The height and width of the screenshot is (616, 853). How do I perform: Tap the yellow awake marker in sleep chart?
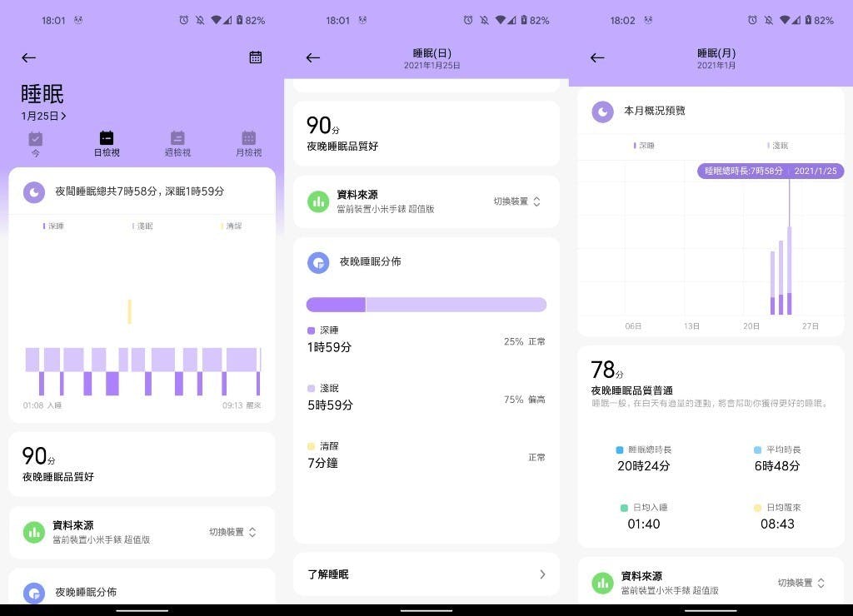pyautogui.click(x=129, y=311)
